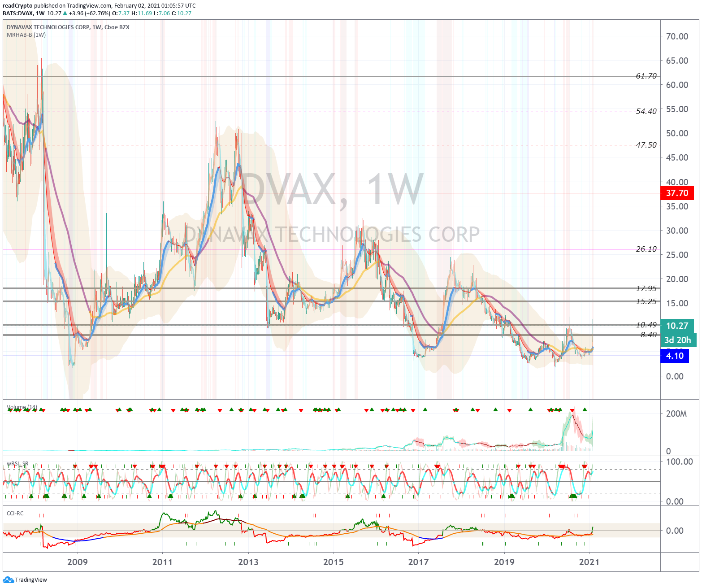This screenshot has height=588, width=702.
Task: Click the CCI-RC indicator label
Action: click(15, 513)
